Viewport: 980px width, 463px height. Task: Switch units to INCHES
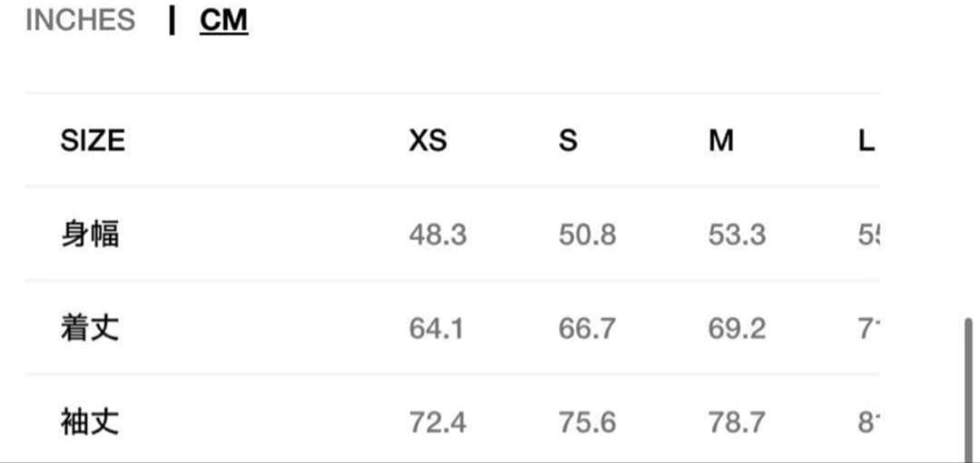pyautogui.click(x=80, y=20)
